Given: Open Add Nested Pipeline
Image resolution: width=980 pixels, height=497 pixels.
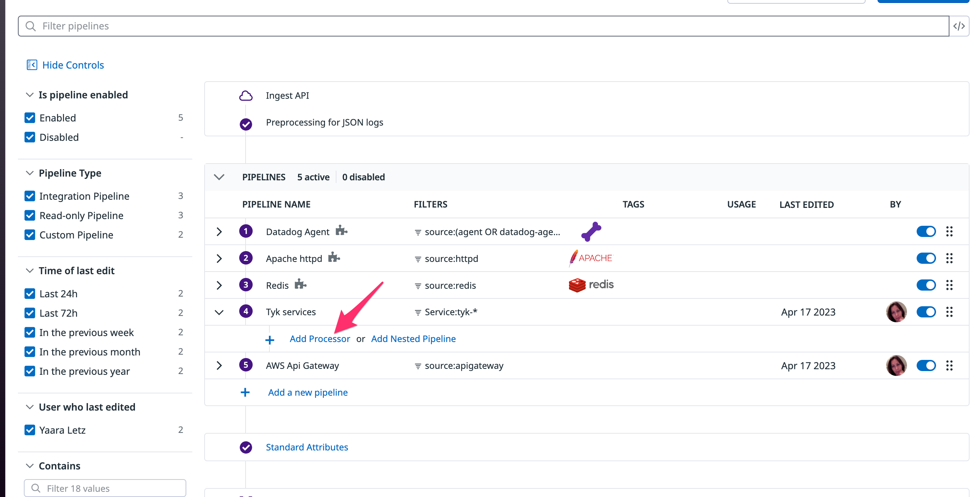Looking at the screenshot, I should coord(413,338).
